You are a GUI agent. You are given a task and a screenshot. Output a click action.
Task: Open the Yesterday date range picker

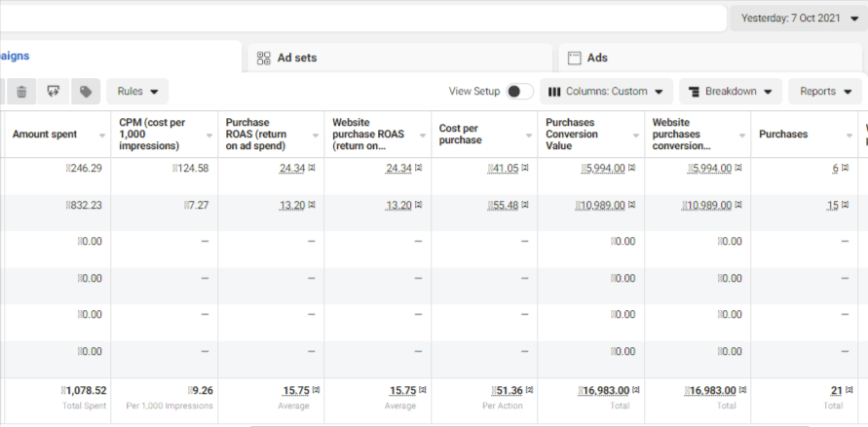[x=799, y=19]
